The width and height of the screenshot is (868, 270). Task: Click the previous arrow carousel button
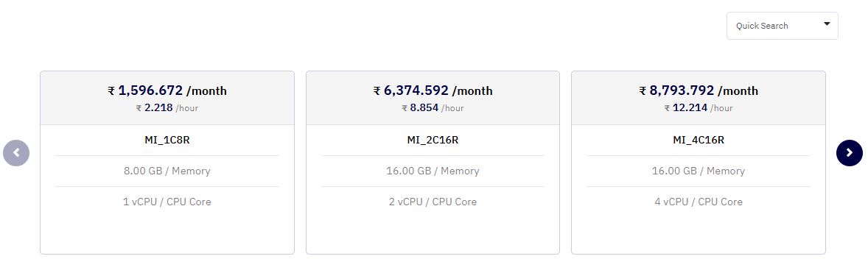click(16, 153)
